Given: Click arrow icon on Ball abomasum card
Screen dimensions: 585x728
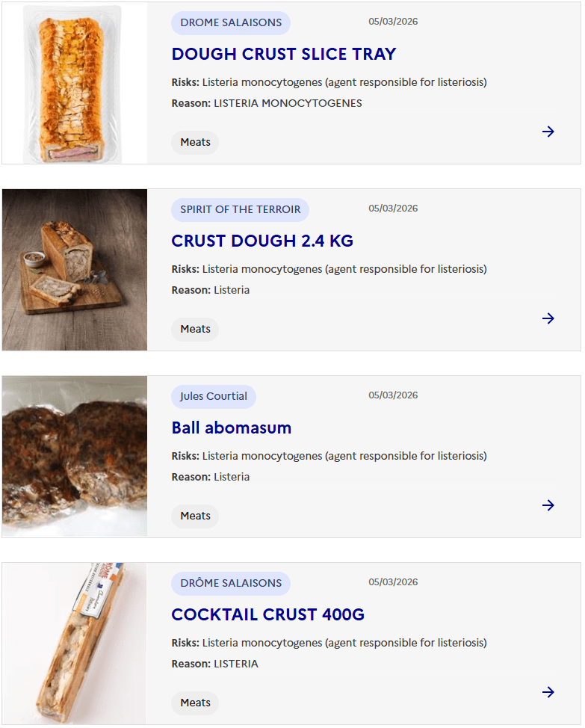Looking at the screenshot, I should pyautogui.click(x=548, y=505).
